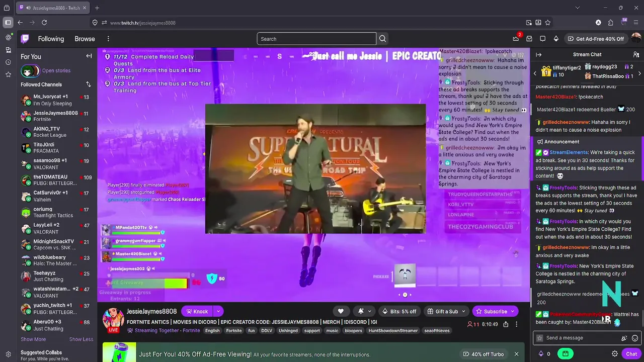Click the Get Bits diamond icon
Image resolution: width=644 pixels, height=362 pixels.
coord(556,39)
